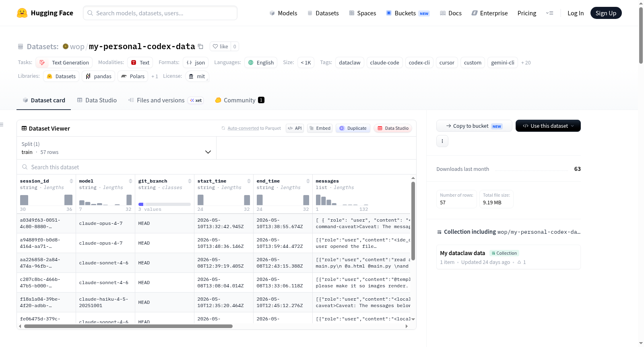Focus the Search this dataset field
Viewport: 644px width, 347px height.
[x=217, y=167]
